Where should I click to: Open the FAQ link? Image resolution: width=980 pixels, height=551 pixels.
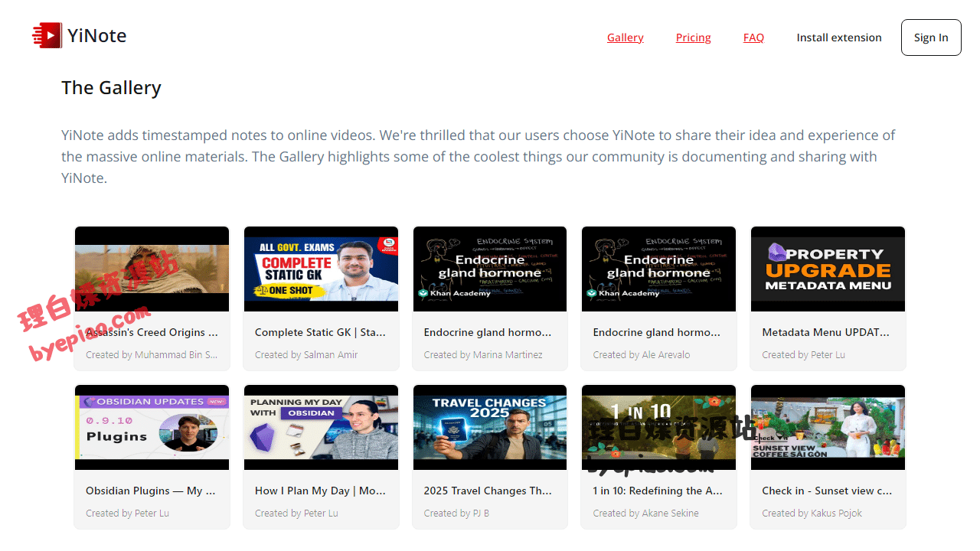[753, 37]
